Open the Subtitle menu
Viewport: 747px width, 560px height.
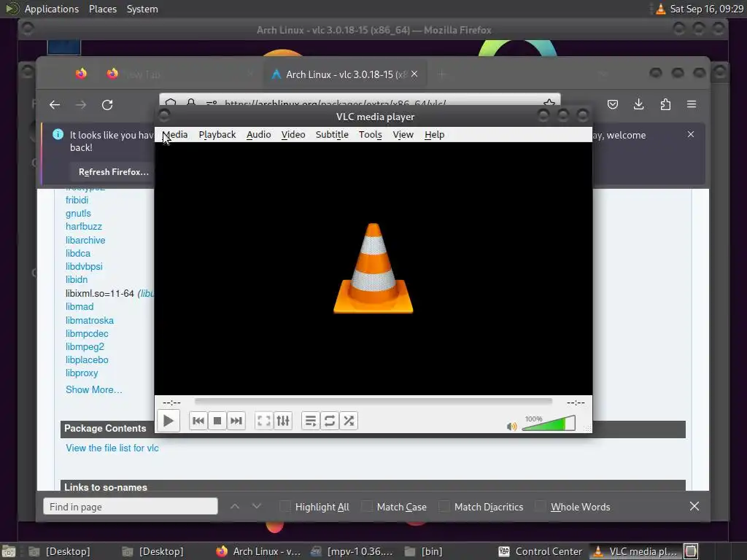[332, 135]
